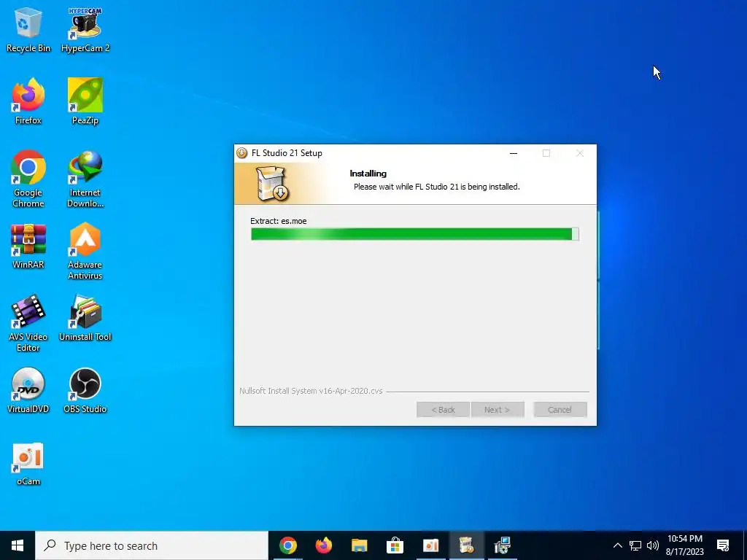Screen dimensions: 747x560
Task: Click the Nullsoft Install System version text
Action: click(x=311, y=391)
